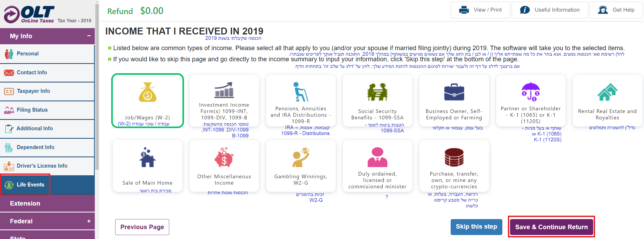Image resolution: width=644 pixels, height=239 pixels.
Task: Select the Pensions and Annuities icon
Action: (301, 92)
